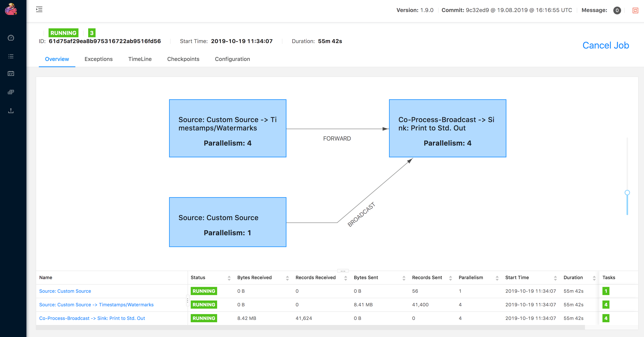Viewport: 644px width, 337px height.
Task: Sort table by Bytes Sent column
Action: point(404,278)
